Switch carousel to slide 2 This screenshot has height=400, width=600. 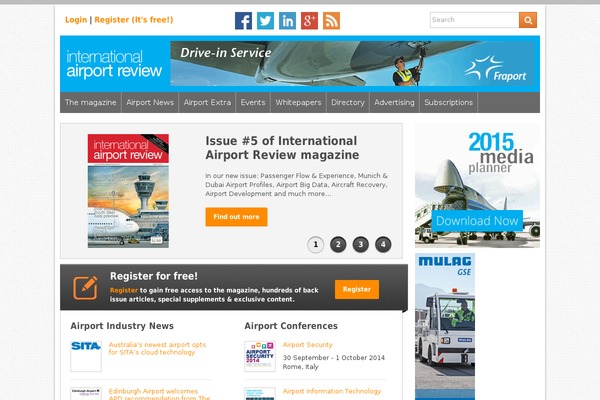pyautogui.click(x=338, y=244)
